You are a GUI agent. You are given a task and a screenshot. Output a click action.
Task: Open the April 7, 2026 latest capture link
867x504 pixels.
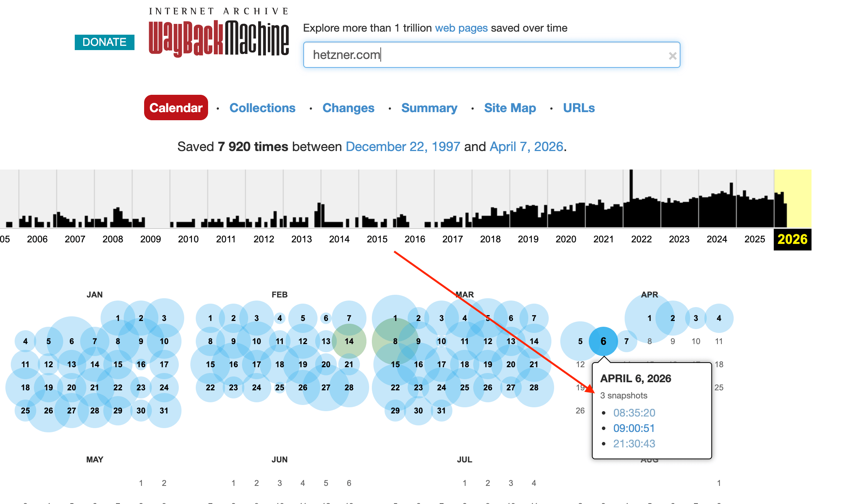pos(526,147)
